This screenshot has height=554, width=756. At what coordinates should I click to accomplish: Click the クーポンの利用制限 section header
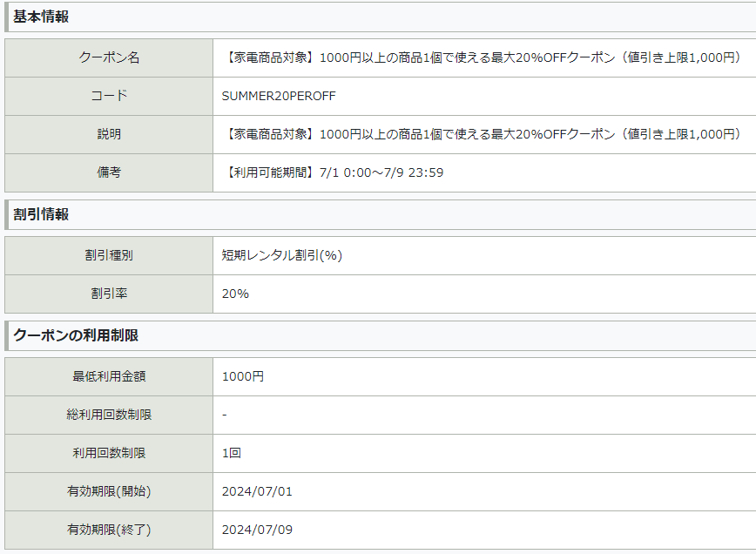tap(76, 335)
